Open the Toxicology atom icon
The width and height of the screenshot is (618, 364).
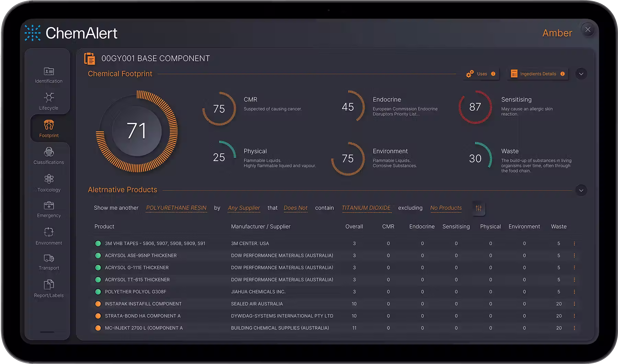point(49,179)
